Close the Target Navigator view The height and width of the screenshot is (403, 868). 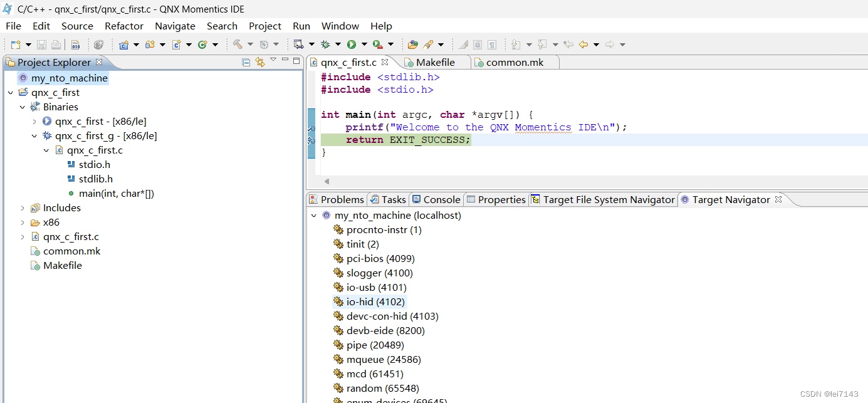point(778,199)
